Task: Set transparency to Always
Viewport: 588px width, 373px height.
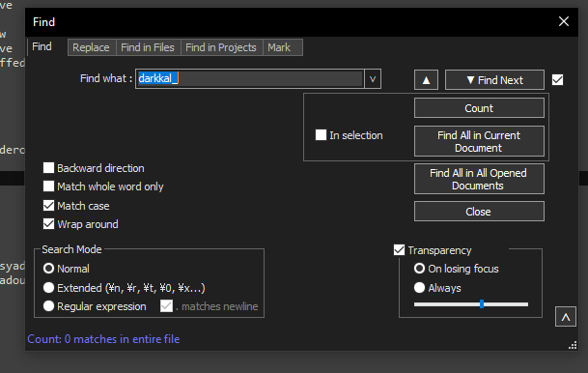Action: (x=419, y=287)
